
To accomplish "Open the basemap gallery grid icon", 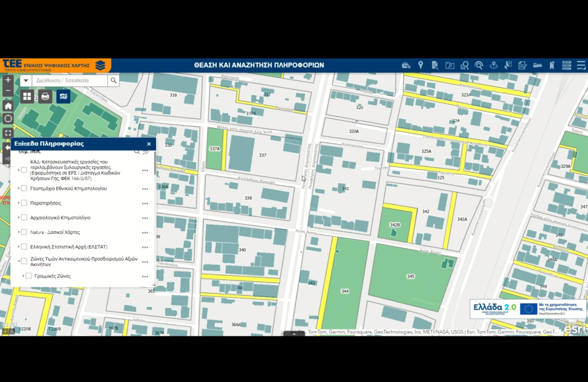I will click(x=27, y=97).
